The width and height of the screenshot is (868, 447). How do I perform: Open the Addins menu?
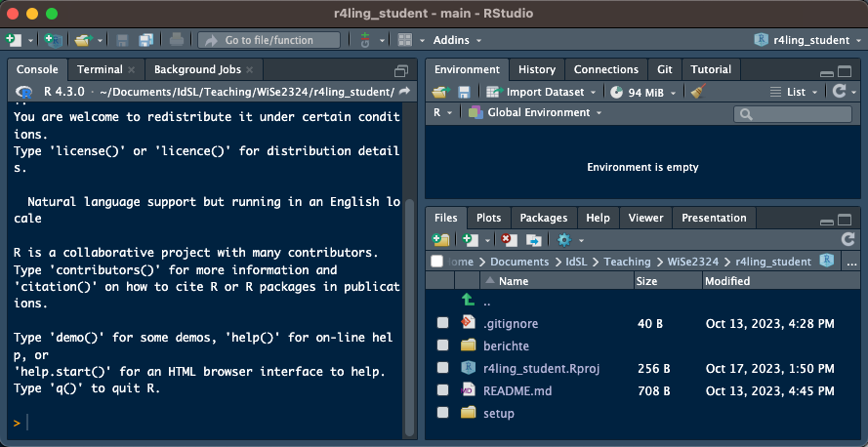[x=457, y=40]
